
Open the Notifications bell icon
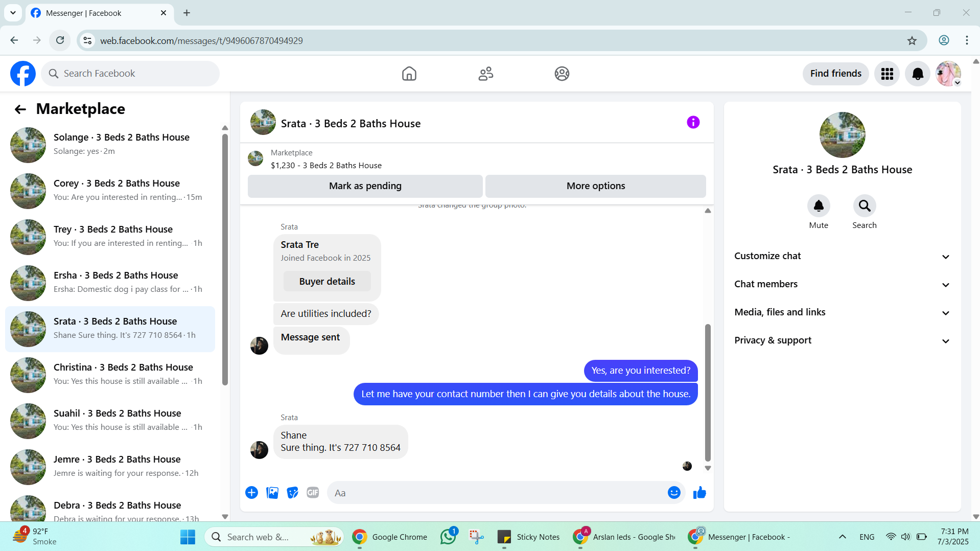(x=918, y=74)
